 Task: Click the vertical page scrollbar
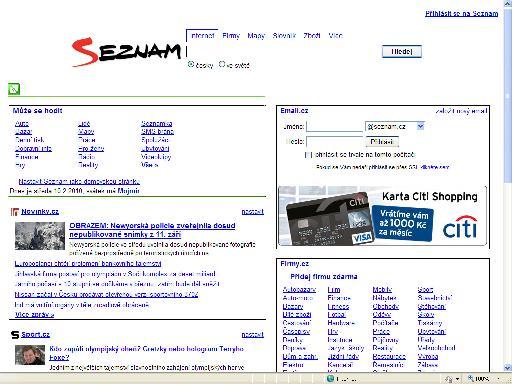pos(508,187)
